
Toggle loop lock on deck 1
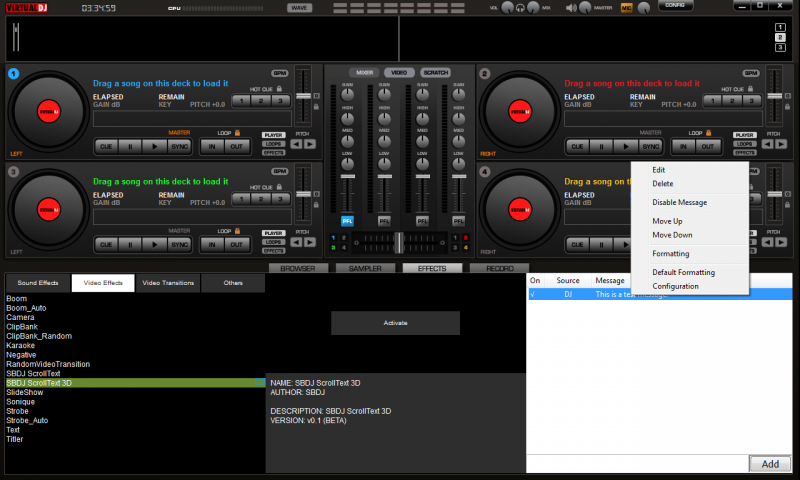click(x=237, y=133)
